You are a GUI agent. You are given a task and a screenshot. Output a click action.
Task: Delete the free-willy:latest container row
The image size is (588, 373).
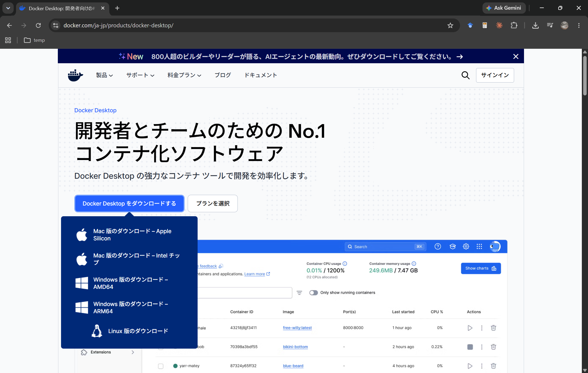click(493, 328)
